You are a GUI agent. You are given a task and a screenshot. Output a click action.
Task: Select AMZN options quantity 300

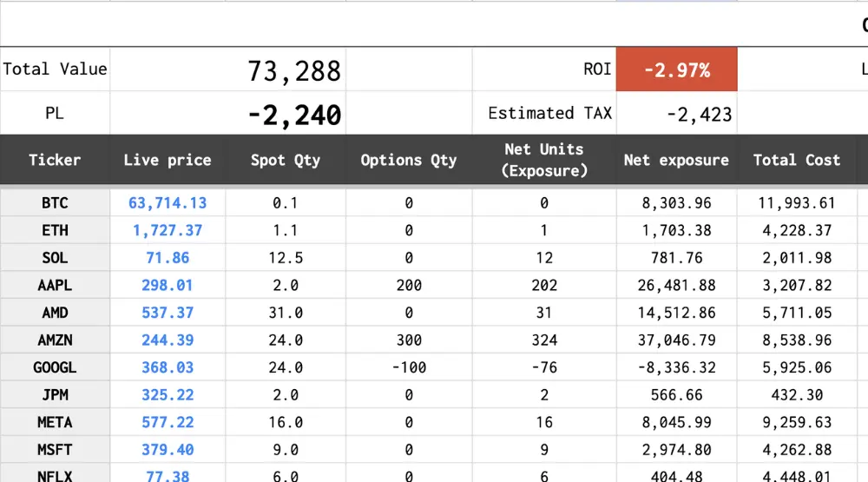409,340
